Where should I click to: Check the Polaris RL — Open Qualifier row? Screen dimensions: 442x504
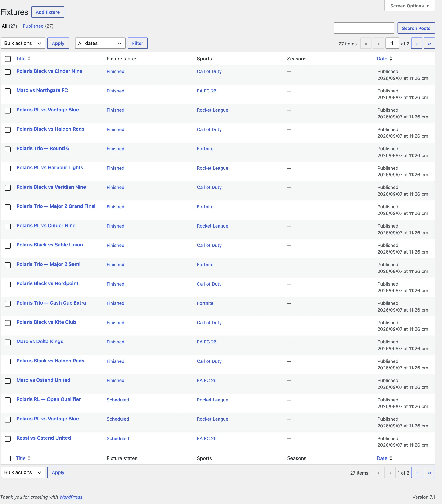(x=8, y=400)
